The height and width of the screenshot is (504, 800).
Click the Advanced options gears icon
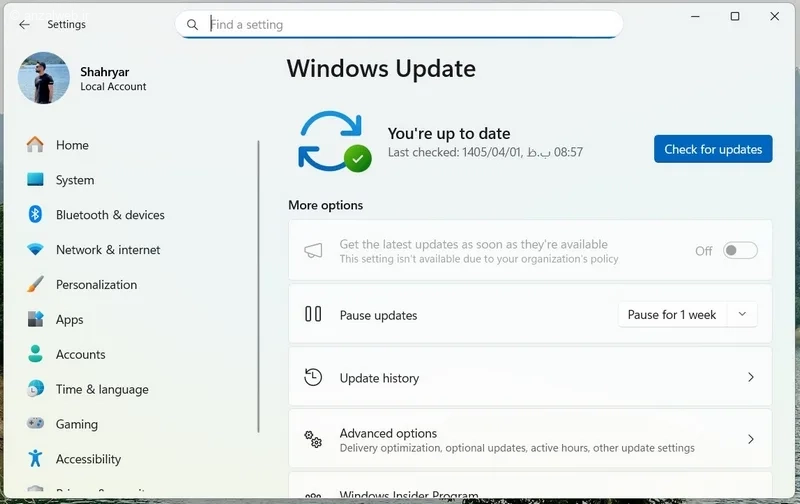pyautogui.click(x=313, y=439)
